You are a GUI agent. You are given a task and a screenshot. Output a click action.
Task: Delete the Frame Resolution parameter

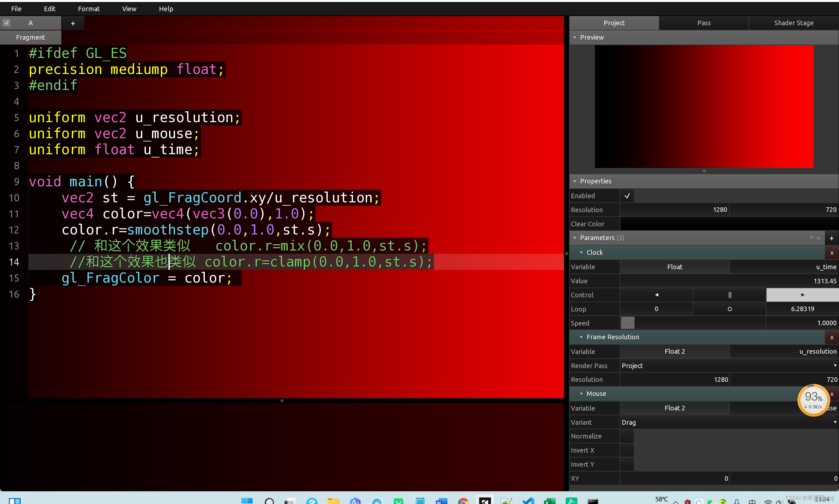coord(831,337)
